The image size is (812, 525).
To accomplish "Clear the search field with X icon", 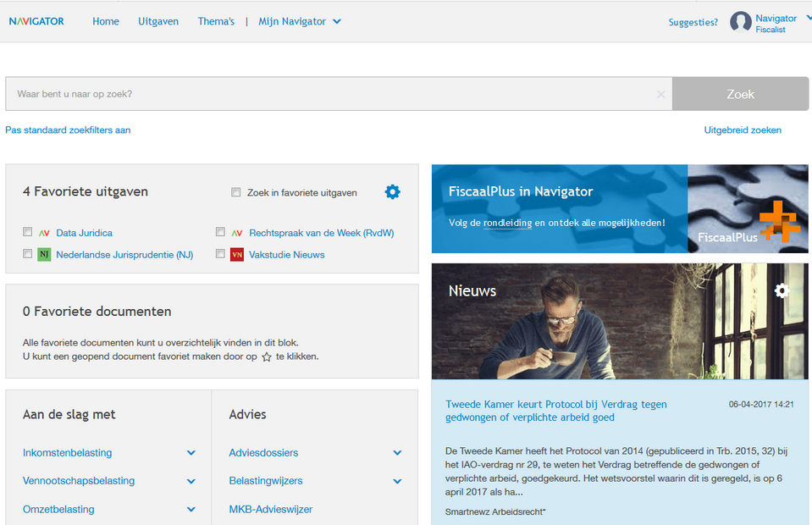I will (661, 94).
